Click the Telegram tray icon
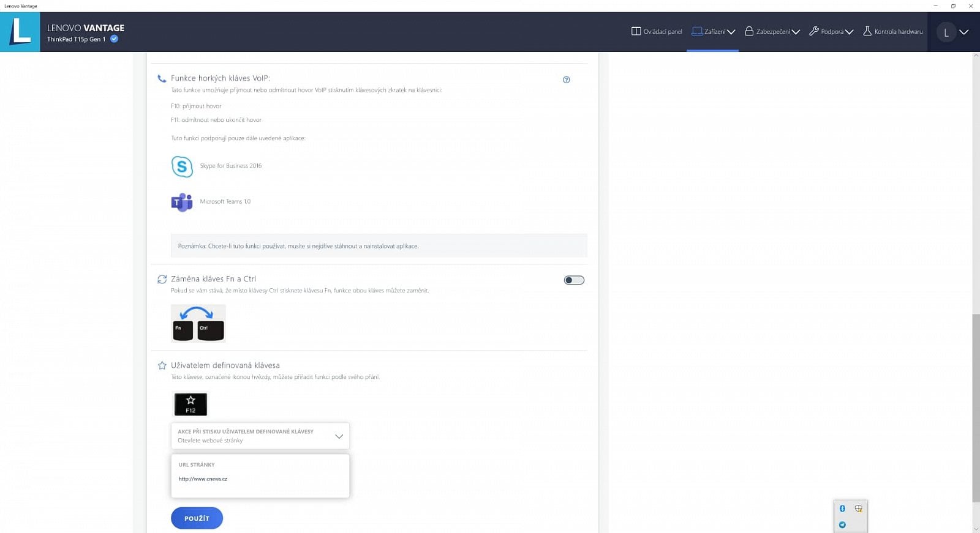This screenshot has height=533, width=980. 842,524
